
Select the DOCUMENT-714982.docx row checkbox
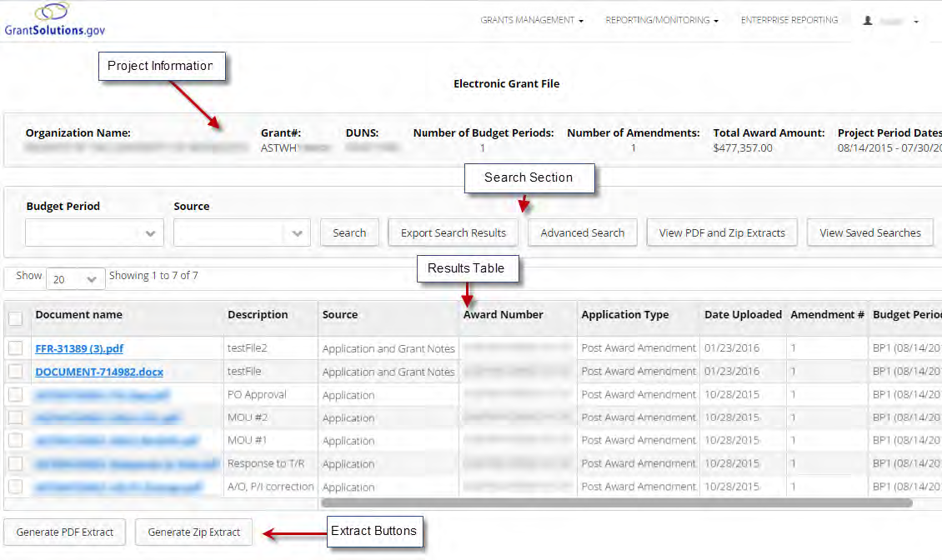(x=16, y=372)
